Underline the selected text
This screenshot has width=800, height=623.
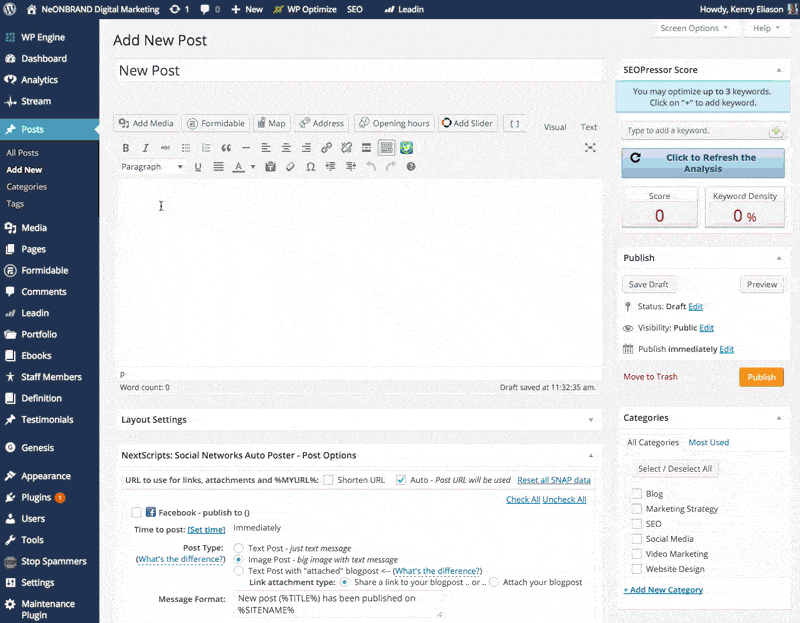pyautogui.click(x=198, y=167)
